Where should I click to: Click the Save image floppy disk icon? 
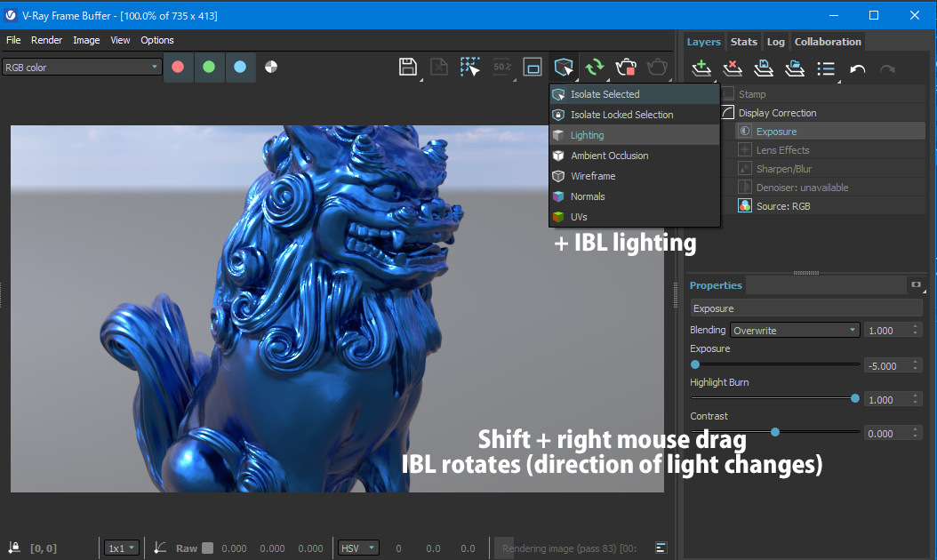[x=407, y=67]
